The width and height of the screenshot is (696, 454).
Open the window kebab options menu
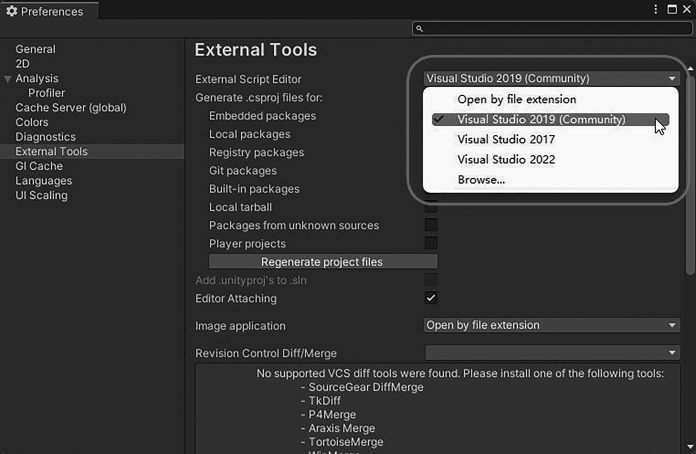(656, 9)
